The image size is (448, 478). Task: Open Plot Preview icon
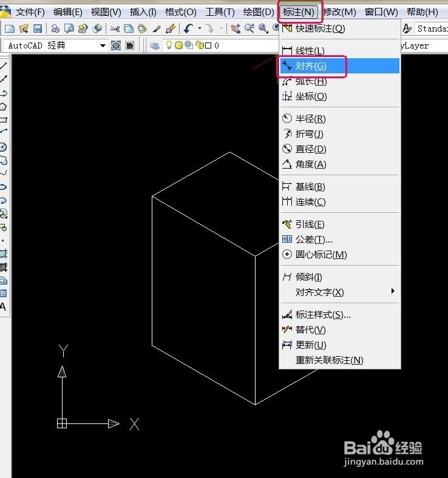coord(69,29)
